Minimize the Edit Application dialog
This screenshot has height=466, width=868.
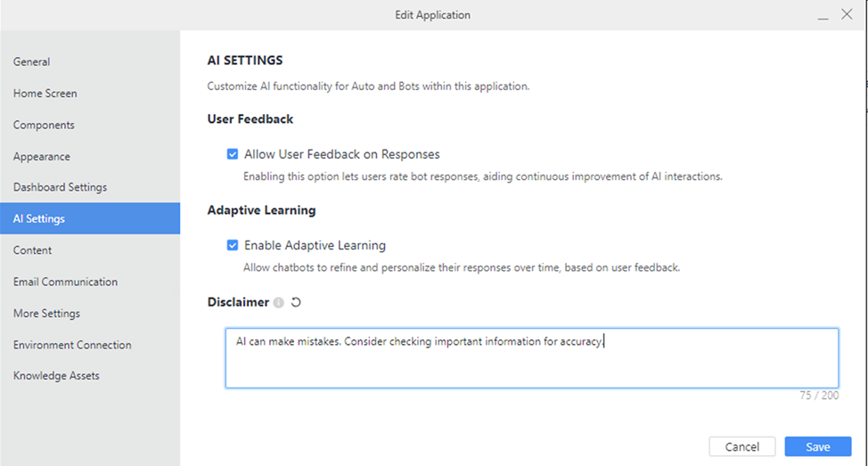pos(821,15)
